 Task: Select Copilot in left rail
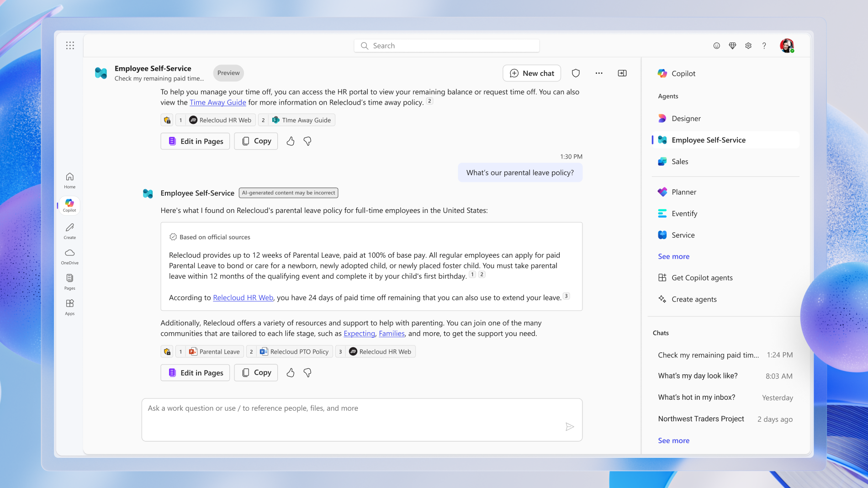click(69, 206)
